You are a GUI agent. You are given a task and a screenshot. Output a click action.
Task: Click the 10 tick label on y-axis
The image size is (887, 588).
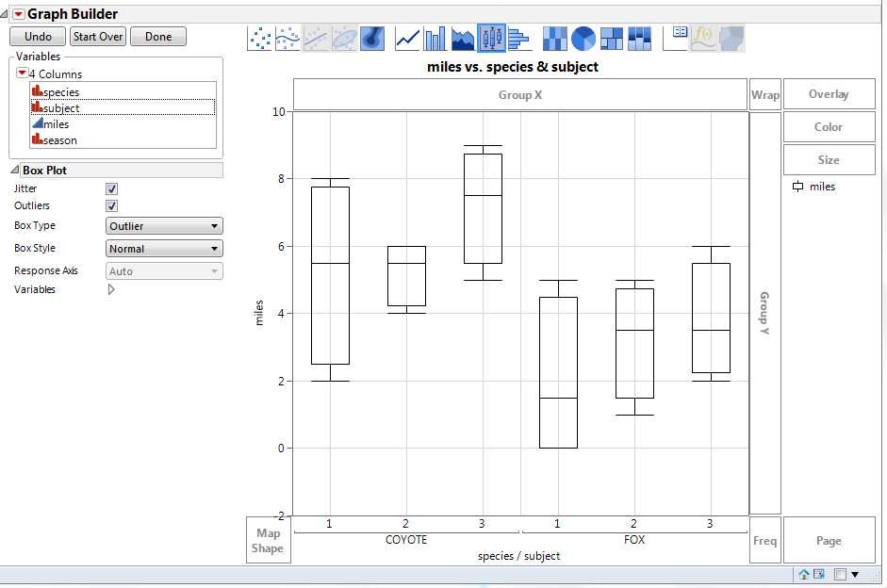point(278,111)
